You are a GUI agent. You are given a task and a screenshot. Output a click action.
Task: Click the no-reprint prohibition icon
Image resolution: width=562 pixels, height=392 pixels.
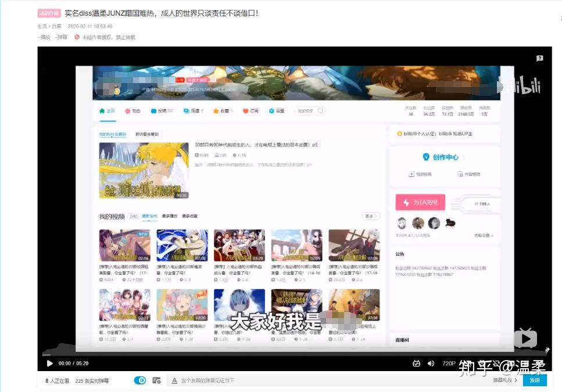pyautogui.click(x=77, y=37)
